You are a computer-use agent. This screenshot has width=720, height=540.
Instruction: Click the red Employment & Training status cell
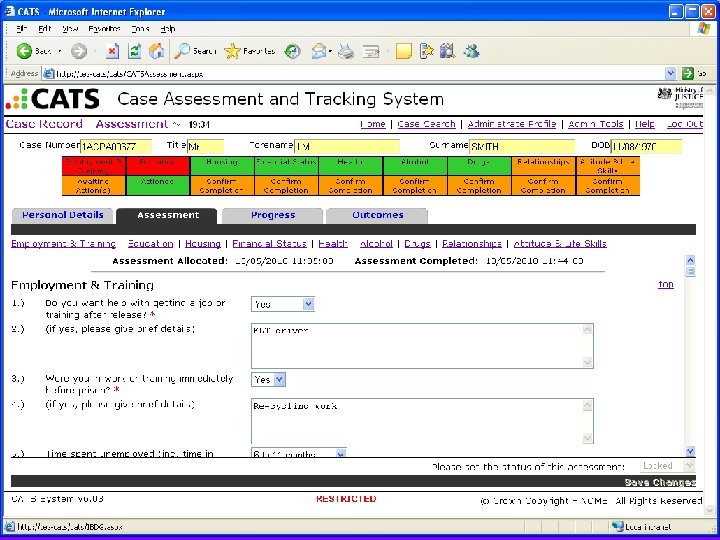94,166
